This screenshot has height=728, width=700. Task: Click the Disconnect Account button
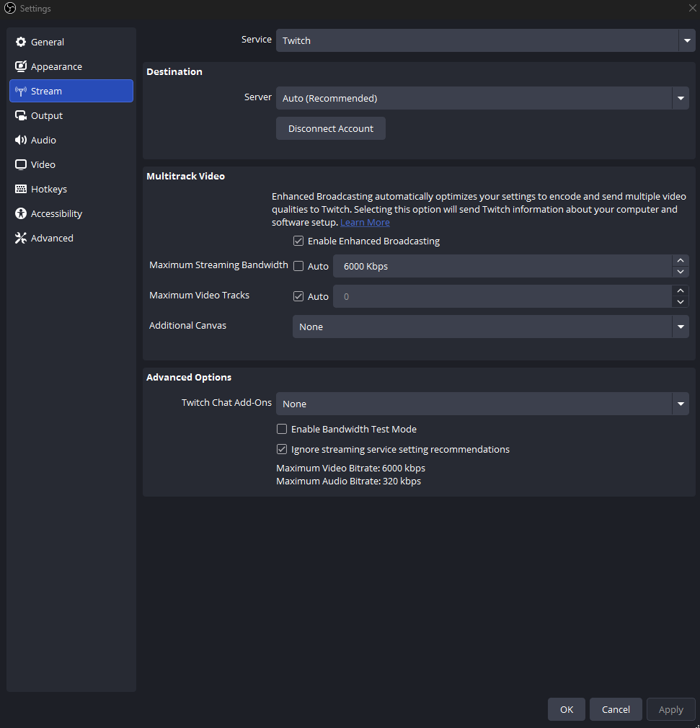click(331, 128)
